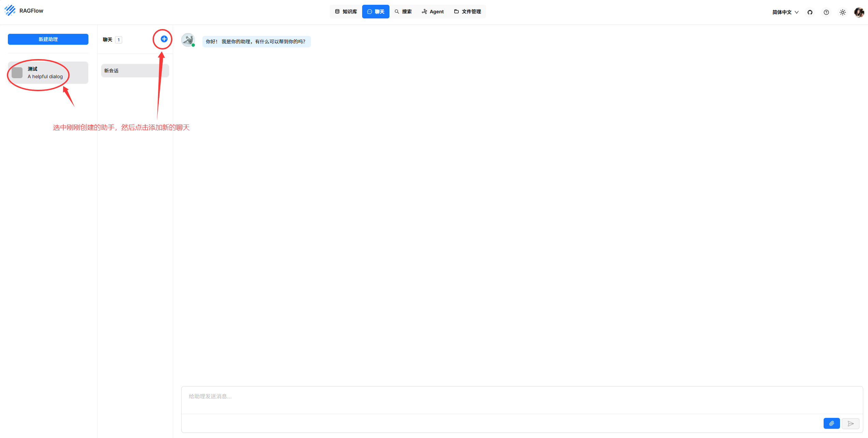Open the help question mark icon

click(x=826, y=12)
